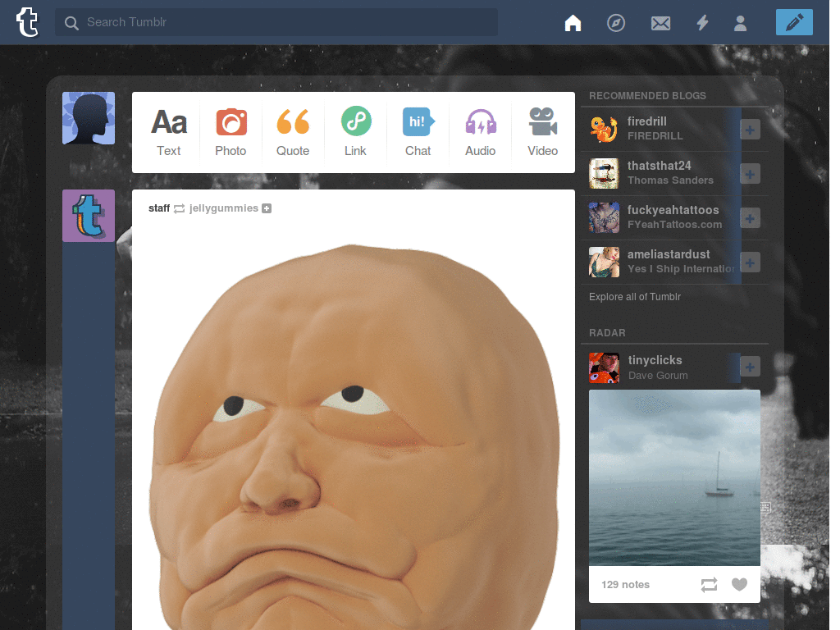Screen dimensions: 840x630
Task: Click the thatsthat24 avatar
Action: [604, 174]
